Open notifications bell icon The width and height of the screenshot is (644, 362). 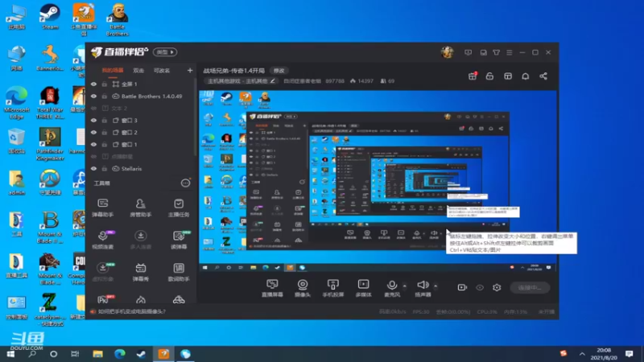(x=526, y=76)
